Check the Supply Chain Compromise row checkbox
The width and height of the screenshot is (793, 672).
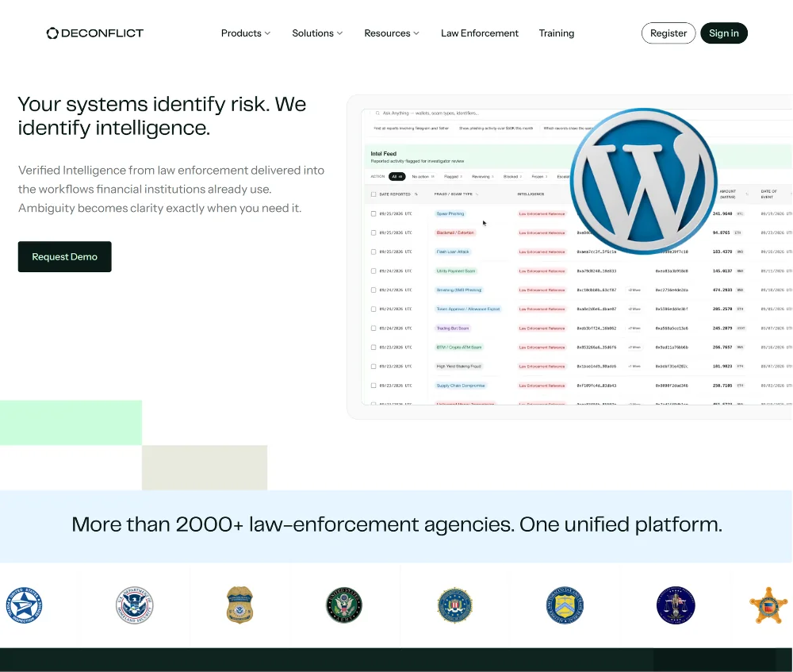tap(374, 386)
